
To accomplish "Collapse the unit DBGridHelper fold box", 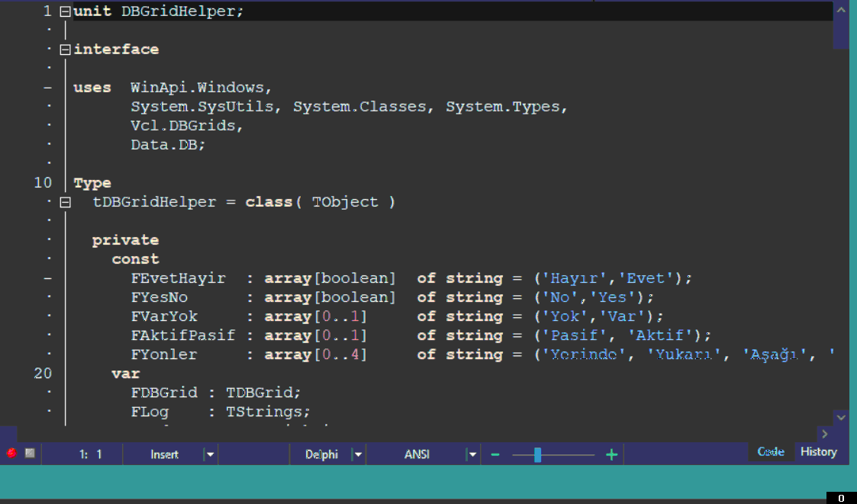I will [x=65, y=11].
